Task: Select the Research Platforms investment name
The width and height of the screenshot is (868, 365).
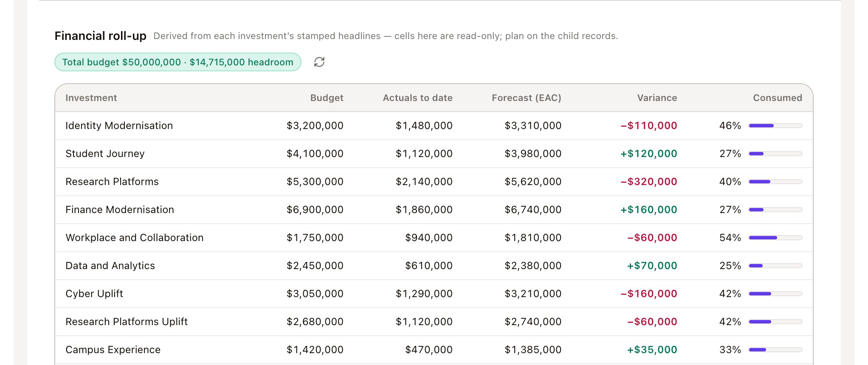Action: click(x=112, y=182)
